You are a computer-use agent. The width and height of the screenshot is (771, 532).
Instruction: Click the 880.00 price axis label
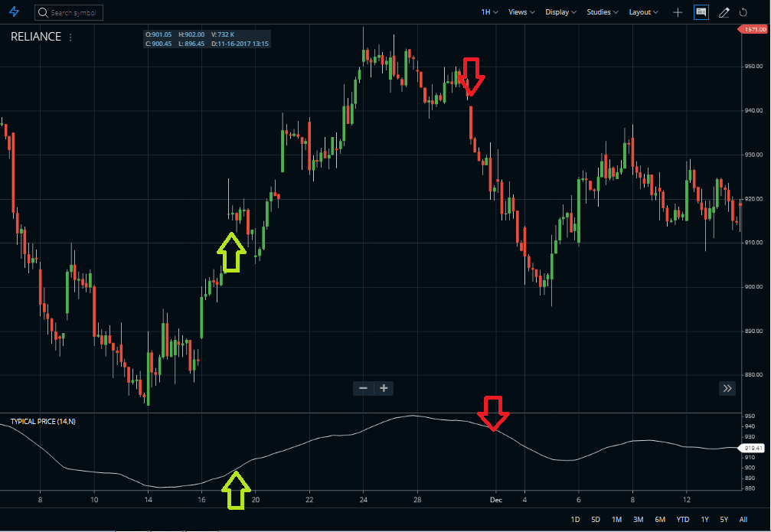[753, 375]
